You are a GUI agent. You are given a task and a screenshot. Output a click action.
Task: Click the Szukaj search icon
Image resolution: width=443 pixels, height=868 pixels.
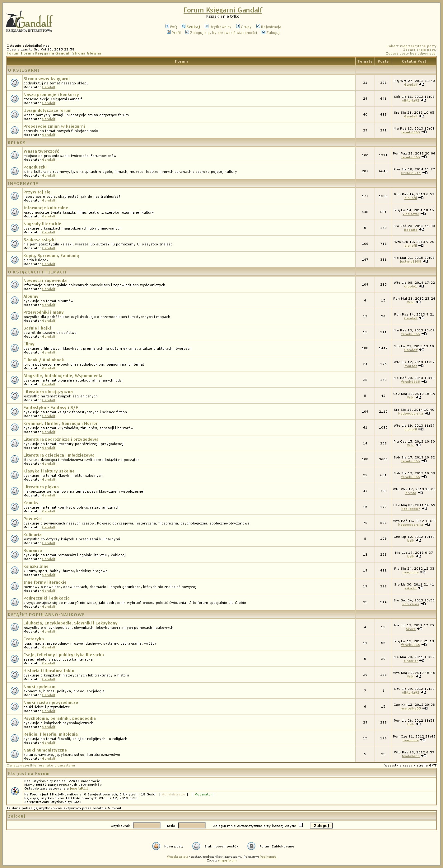coord(184,26)
